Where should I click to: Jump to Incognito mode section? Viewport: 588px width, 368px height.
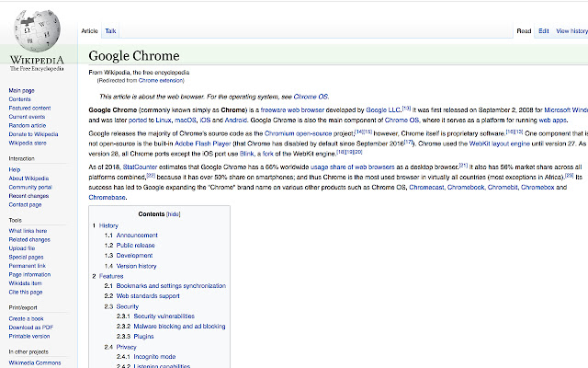pos(154,357)
